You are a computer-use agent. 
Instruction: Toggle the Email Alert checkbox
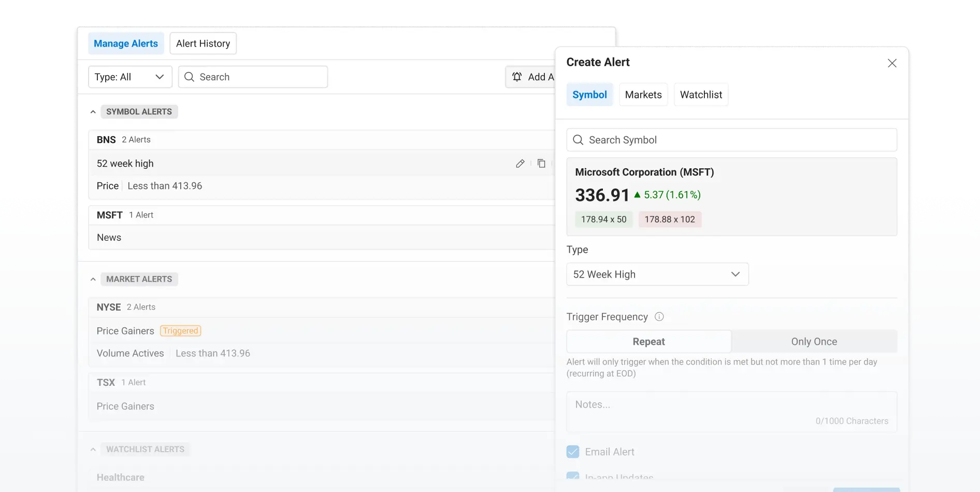pos(573,452)
